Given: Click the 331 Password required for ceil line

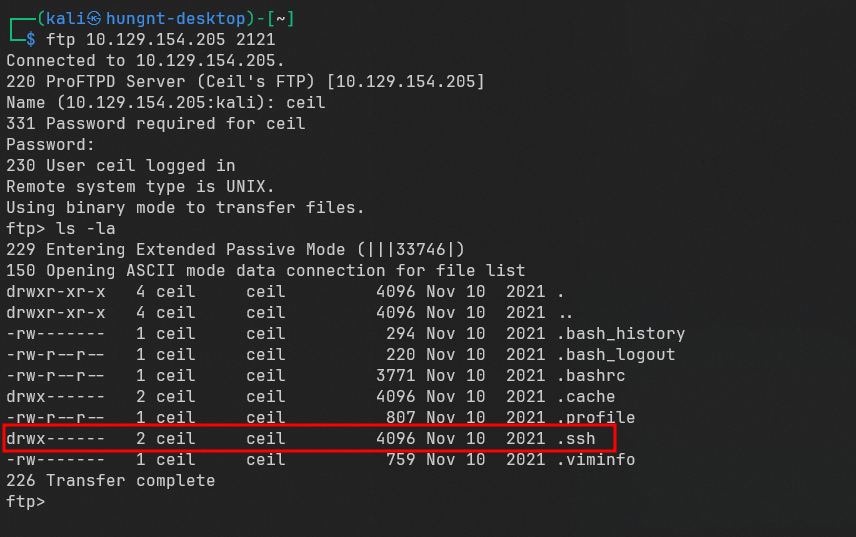Looking at the screenshot, I should click(155, 123).
